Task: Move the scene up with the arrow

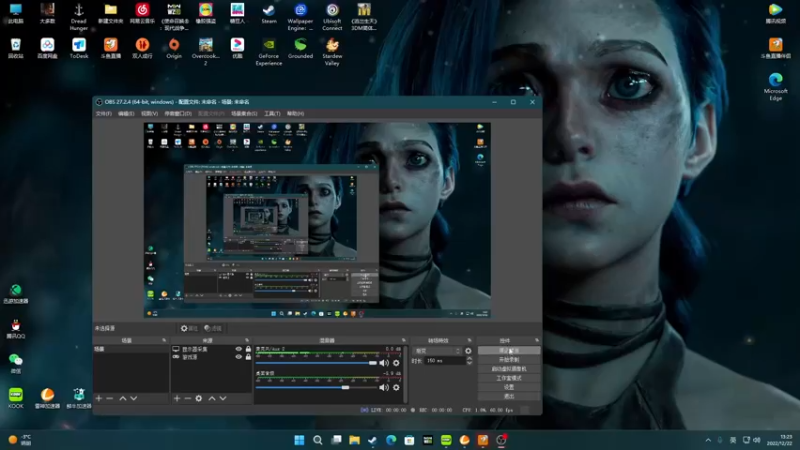Action: click(122, 398)
